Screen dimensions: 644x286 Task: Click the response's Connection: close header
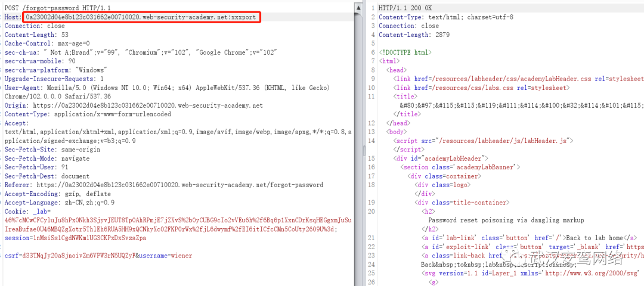[x=408, y=26]
